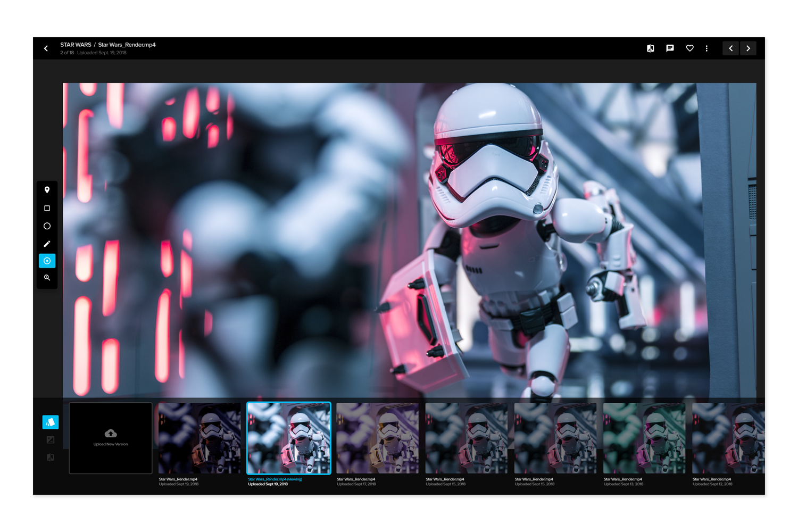
Task: Click the 'Star Wars_Render.mp4 (viewing)' label
Action: coord(275,479)
